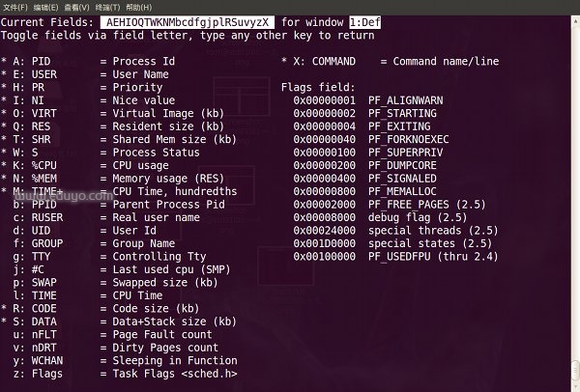
Task: Select the X: COMMAND Command name/line row
Action: [x=391, y=61]
